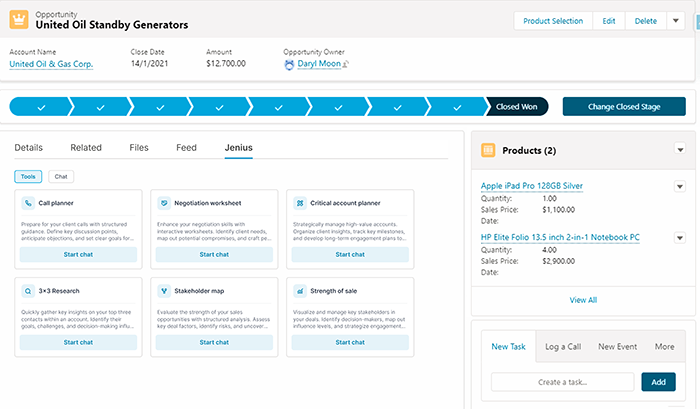Screen dimensions: 700x409
Task: Click the orange Products panel icon
Action: point(488,150)
